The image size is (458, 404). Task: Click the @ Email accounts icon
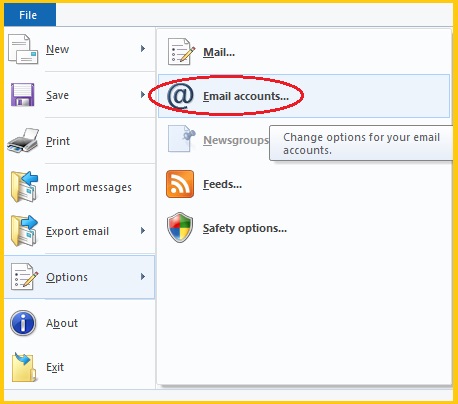click(180, 96)
